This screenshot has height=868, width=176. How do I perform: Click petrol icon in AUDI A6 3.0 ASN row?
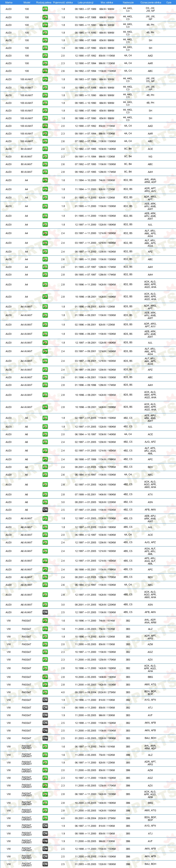[x=45, y=502]
